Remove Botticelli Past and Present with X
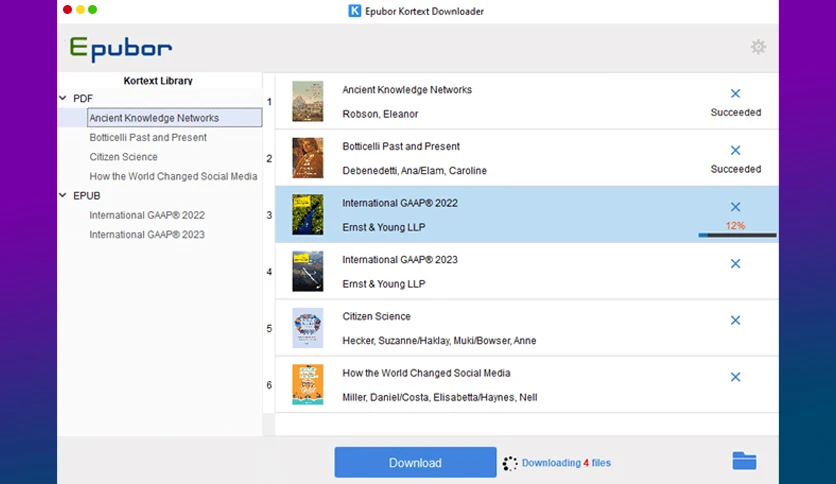 (x=735, y=150)
